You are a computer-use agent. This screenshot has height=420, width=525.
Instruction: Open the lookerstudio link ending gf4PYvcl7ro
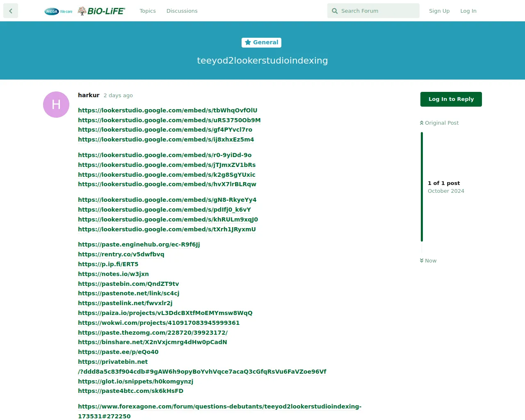click(165, 130)
